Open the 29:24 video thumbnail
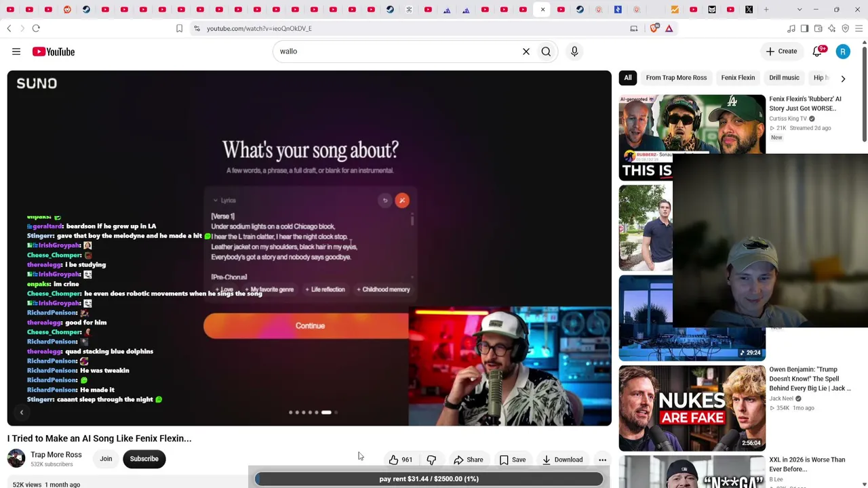This screenshot has width=868, height=488. [692, 318]
